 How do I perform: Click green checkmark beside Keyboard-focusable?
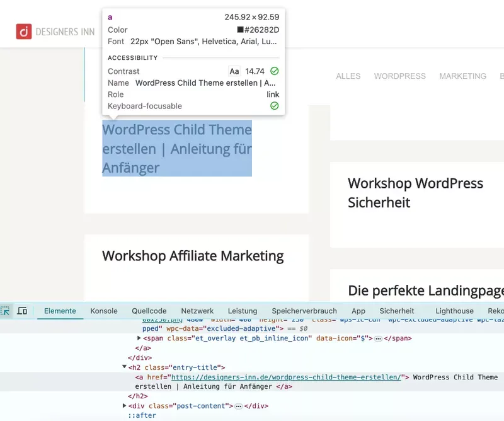(273, 105)
